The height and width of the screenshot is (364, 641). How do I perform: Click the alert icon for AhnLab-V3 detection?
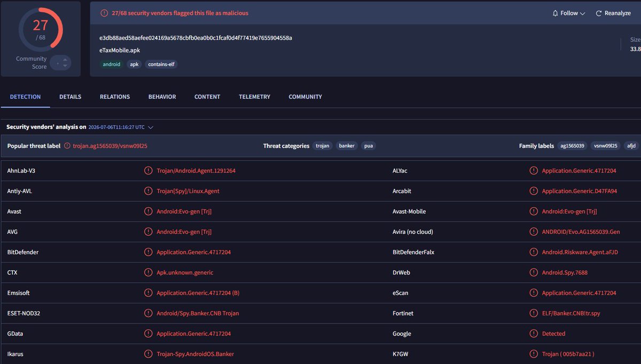[148, 171]
